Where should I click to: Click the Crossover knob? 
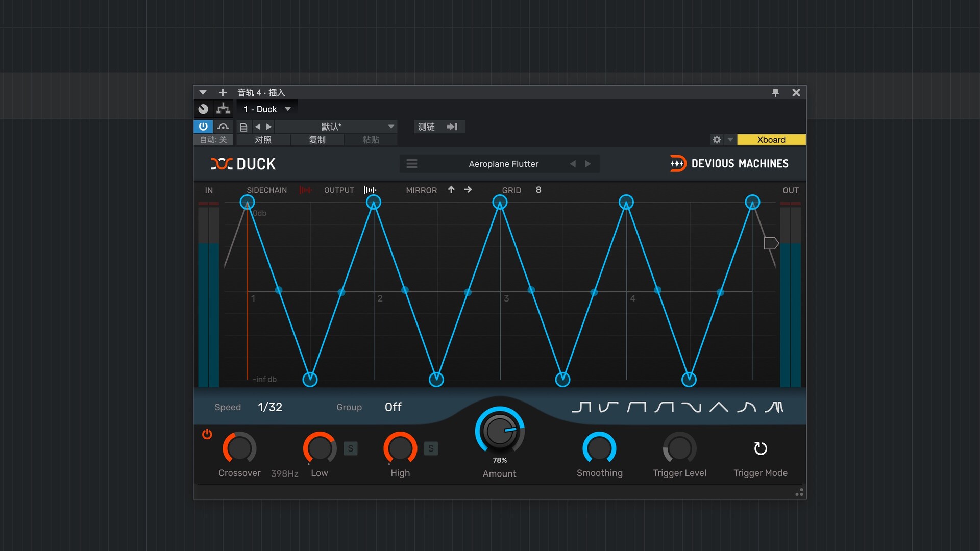pos(239,448)
